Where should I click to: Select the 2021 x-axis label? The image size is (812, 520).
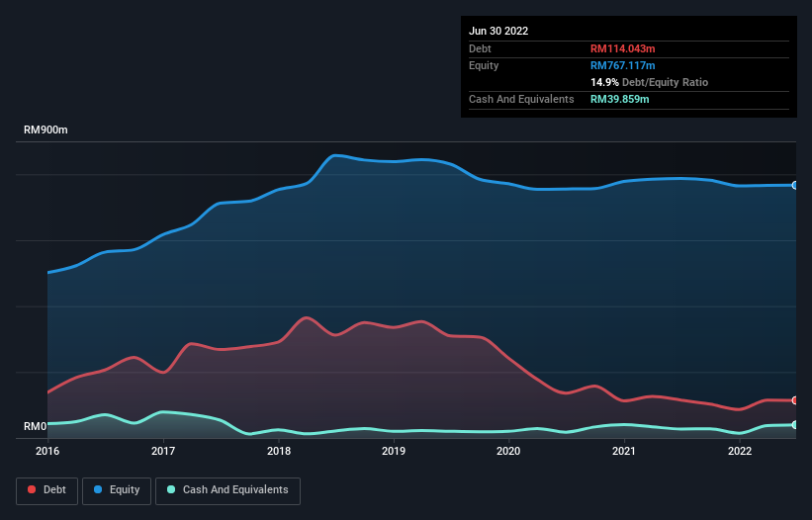point(624,451)
